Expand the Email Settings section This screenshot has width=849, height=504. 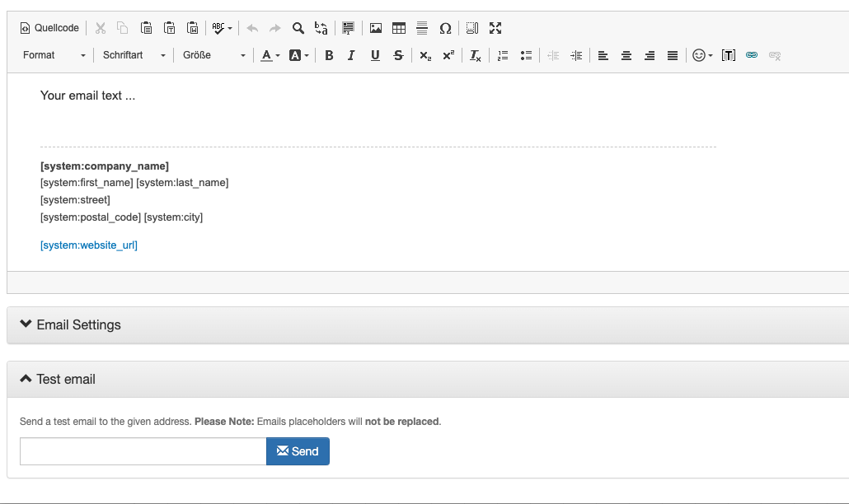(428, 325)
